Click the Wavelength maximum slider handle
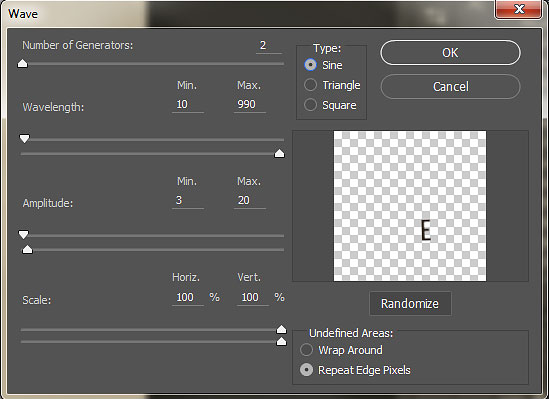The width and height of the screenshot is (549, 399). pyautogui.click(x=279, y=153)
